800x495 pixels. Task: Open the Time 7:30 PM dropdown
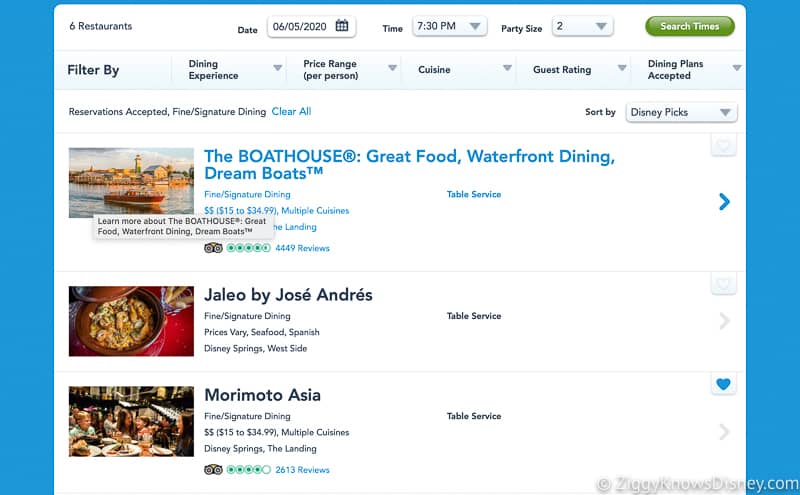click(x=449, y=26)
